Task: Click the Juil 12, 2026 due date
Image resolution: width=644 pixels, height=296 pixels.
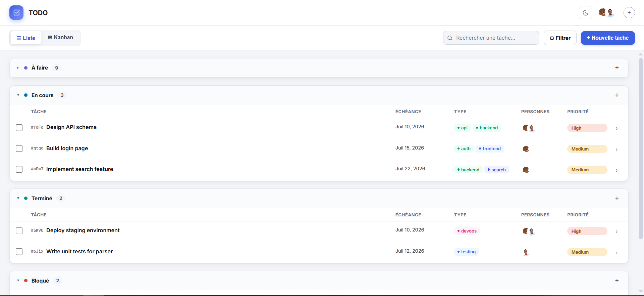Action: [410, 251]
